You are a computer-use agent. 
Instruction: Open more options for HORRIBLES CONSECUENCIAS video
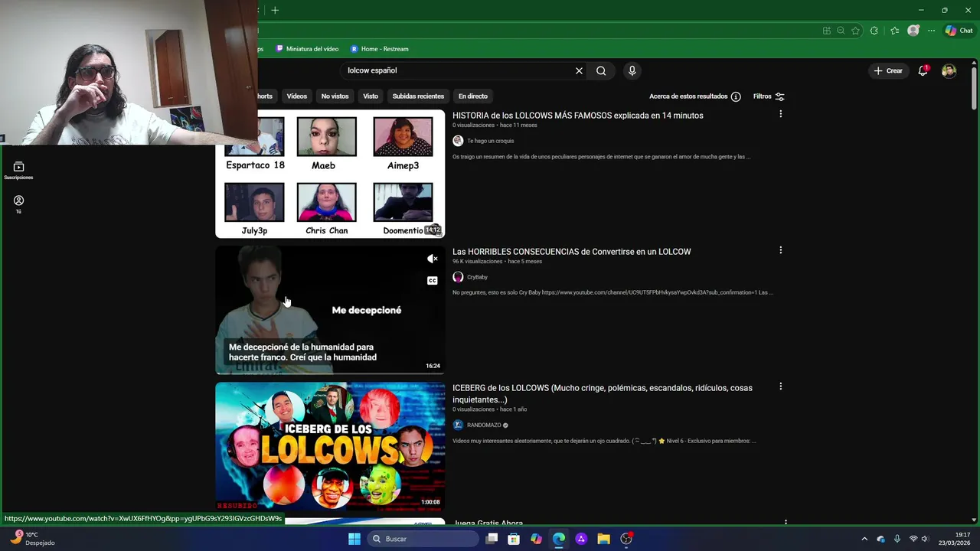tap(780, 250)
